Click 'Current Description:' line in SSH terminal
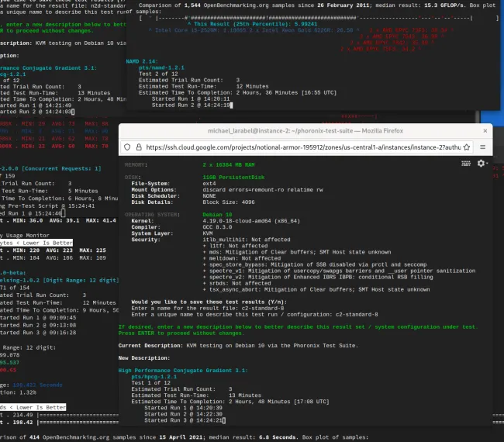504x442 pixels. 238,346
